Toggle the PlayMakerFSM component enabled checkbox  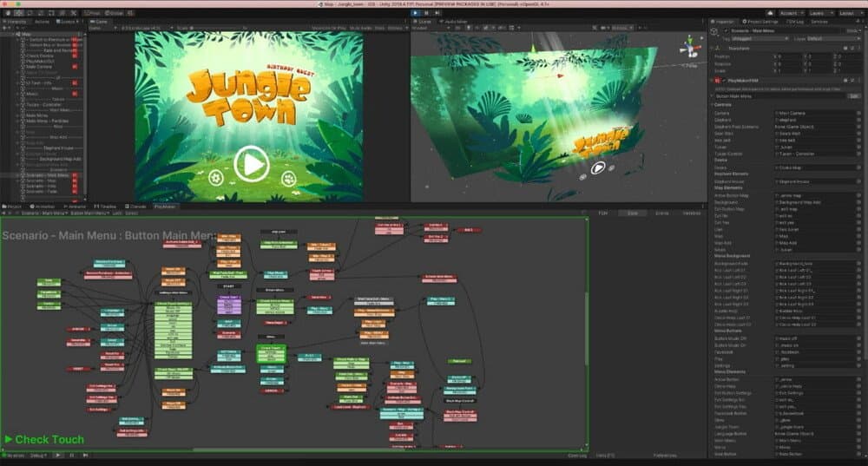[724, 80]
